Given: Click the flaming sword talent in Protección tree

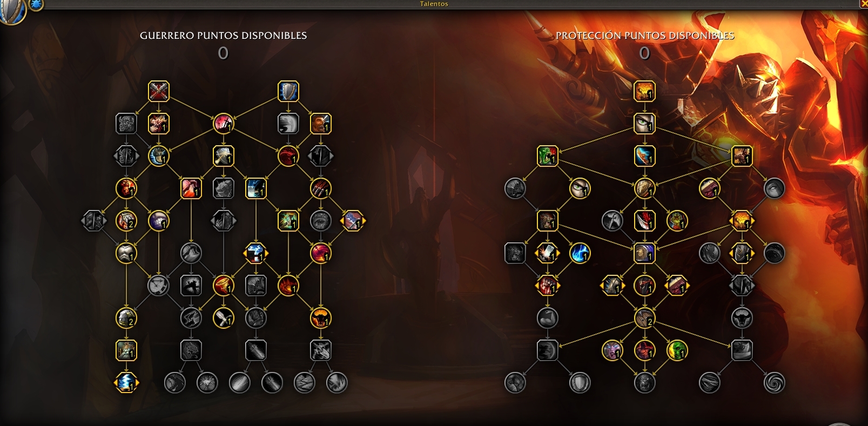Looking at the screenshot, I should [x=645, y=156].
